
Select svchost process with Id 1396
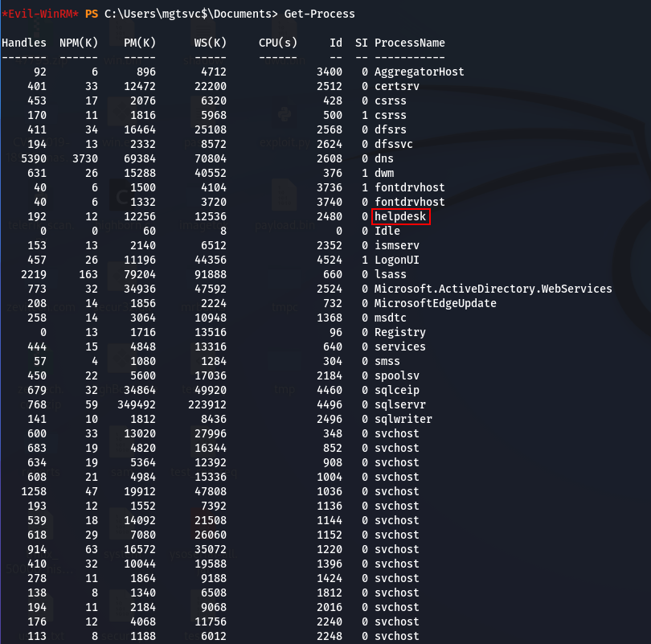396,564
